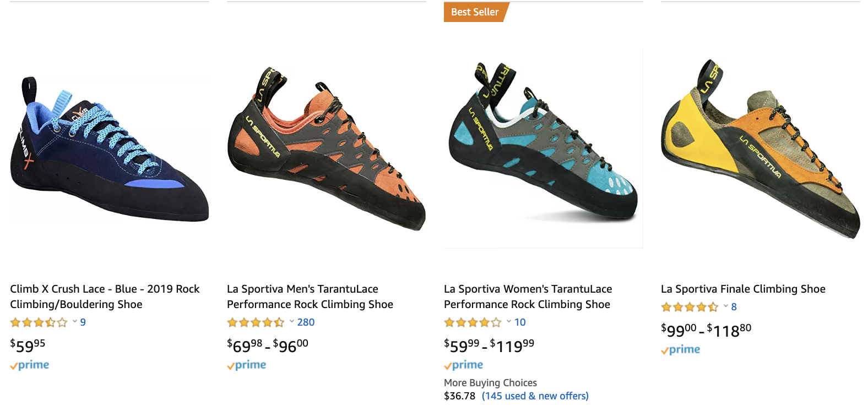Image resolution: width=868 pixels, height=417 pixels.
Task: Click the Women's TarantuLace star rating
Action: tap(473, 322)
